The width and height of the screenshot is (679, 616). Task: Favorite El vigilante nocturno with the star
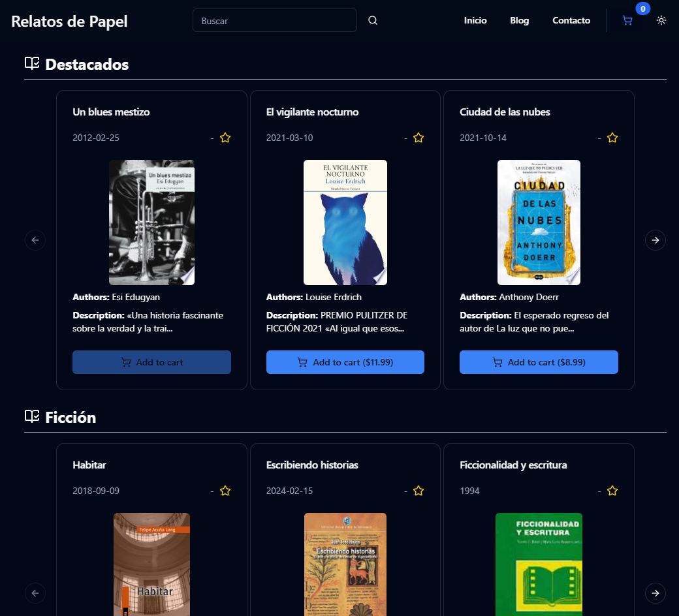coord(418,138)
